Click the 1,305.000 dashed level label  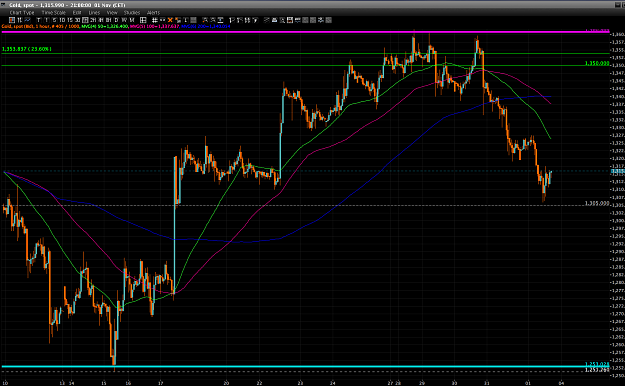(x=597, y=203)
